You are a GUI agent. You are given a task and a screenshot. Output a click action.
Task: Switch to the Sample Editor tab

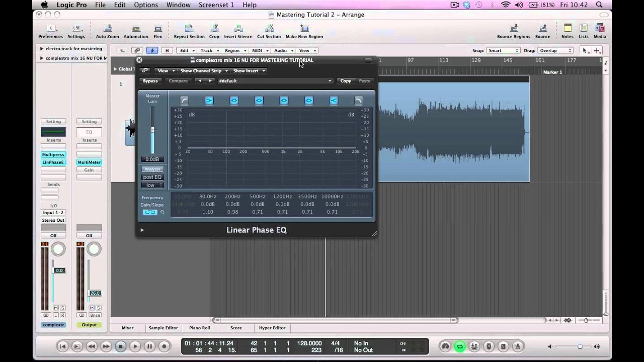coord(164,328)
